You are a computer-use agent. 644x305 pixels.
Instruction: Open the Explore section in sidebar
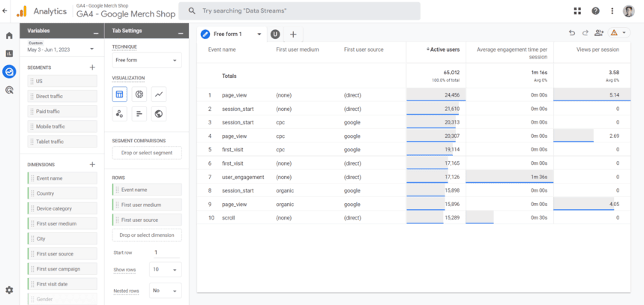click(9, 72)
